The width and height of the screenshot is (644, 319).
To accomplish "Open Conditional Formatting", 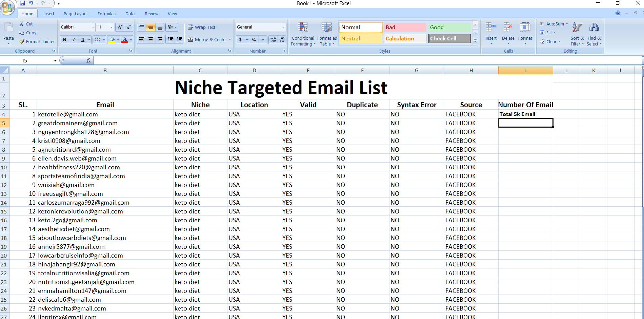I will point(303,34).
